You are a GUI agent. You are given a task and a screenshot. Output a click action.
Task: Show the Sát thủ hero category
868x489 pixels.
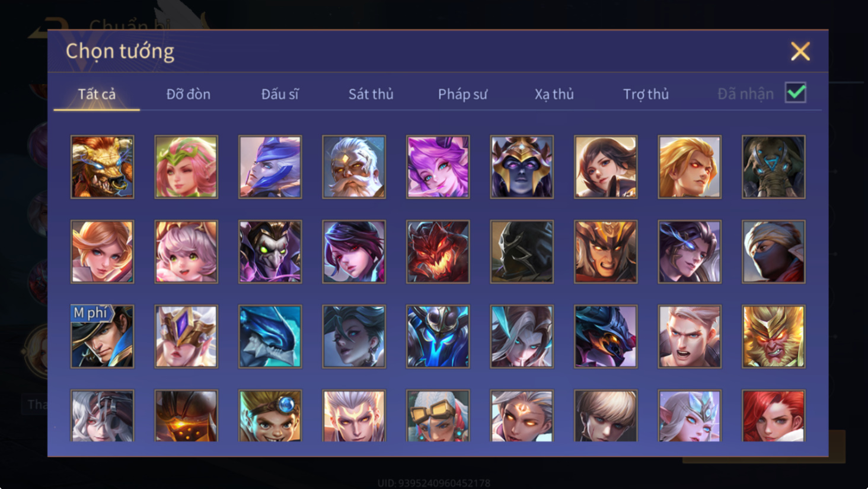[x=371, y=94]
